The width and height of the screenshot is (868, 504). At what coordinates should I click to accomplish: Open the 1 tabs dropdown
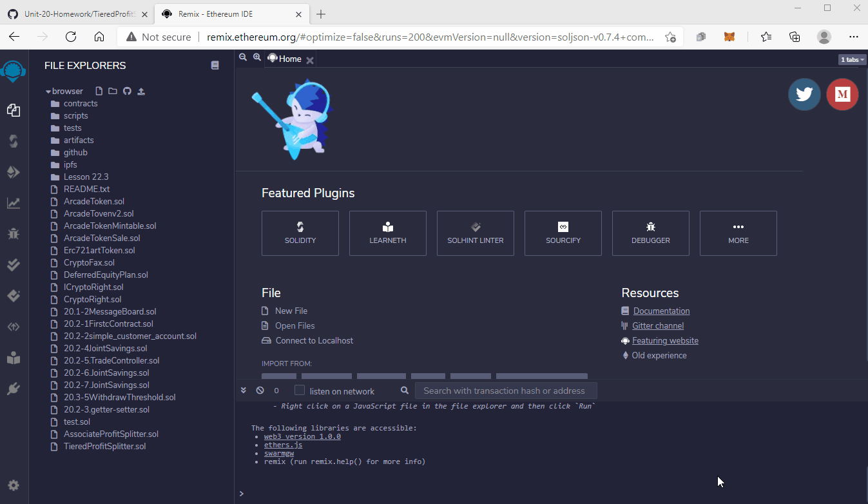tap(852, 59)
